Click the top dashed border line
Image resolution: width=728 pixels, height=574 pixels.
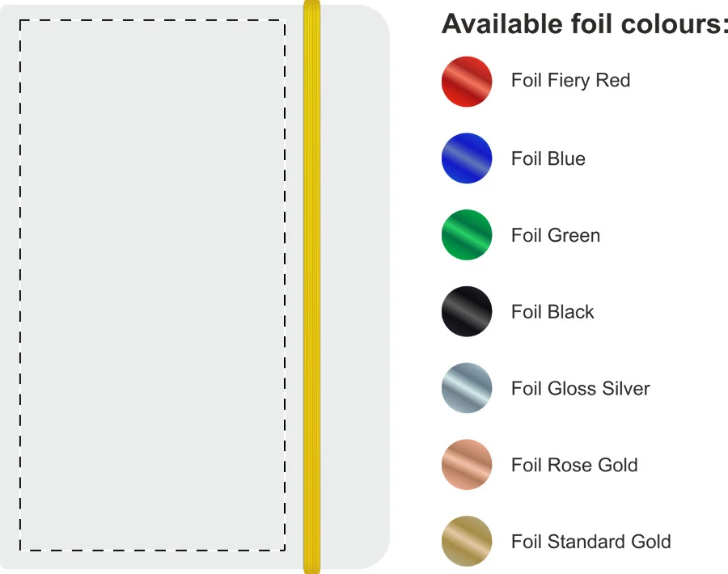(152, 20)
